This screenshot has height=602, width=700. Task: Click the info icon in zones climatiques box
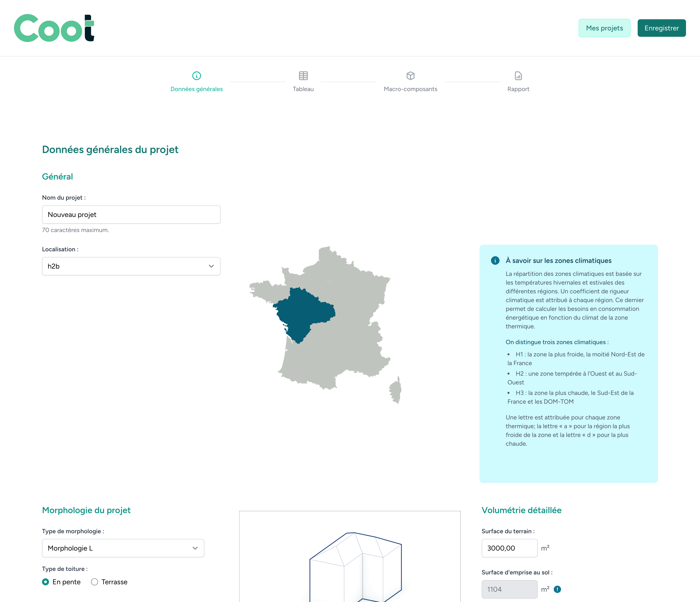click(495, 261)
